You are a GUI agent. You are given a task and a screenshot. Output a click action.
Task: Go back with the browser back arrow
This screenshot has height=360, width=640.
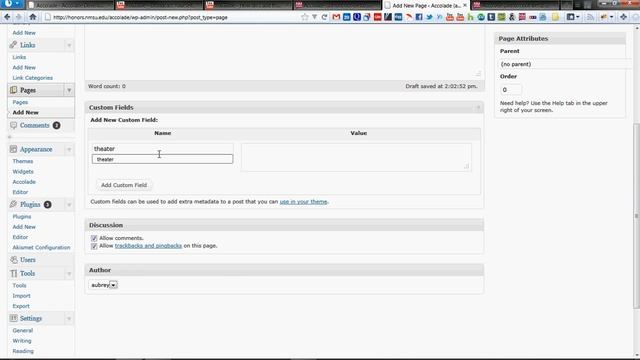[x=7, y=17]
